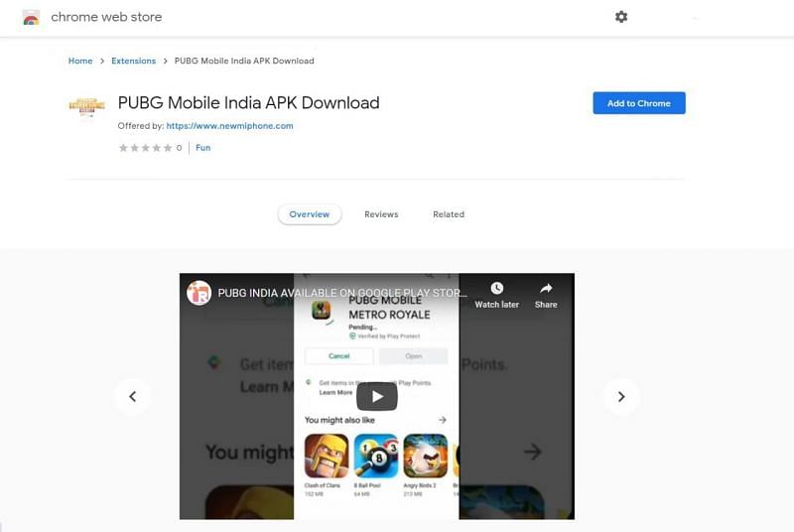Screen dimensions: 794x532
Task: Open the Reviews tab
Action: coord(381,214)
